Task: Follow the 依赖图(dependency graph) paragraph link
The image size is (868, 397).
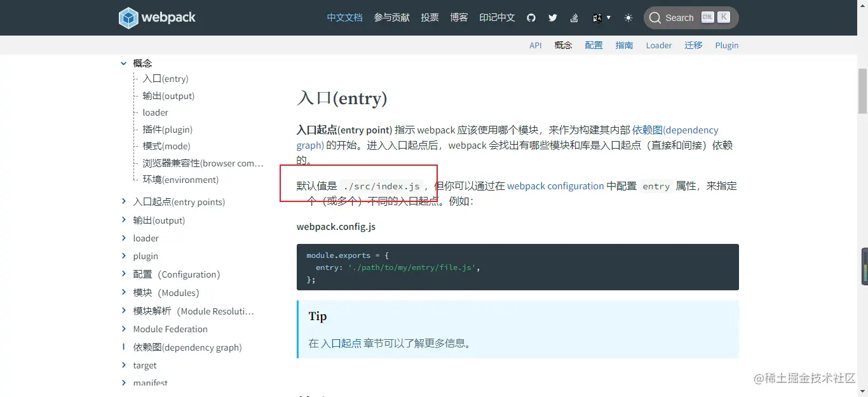Action: [x=675, y=130]
